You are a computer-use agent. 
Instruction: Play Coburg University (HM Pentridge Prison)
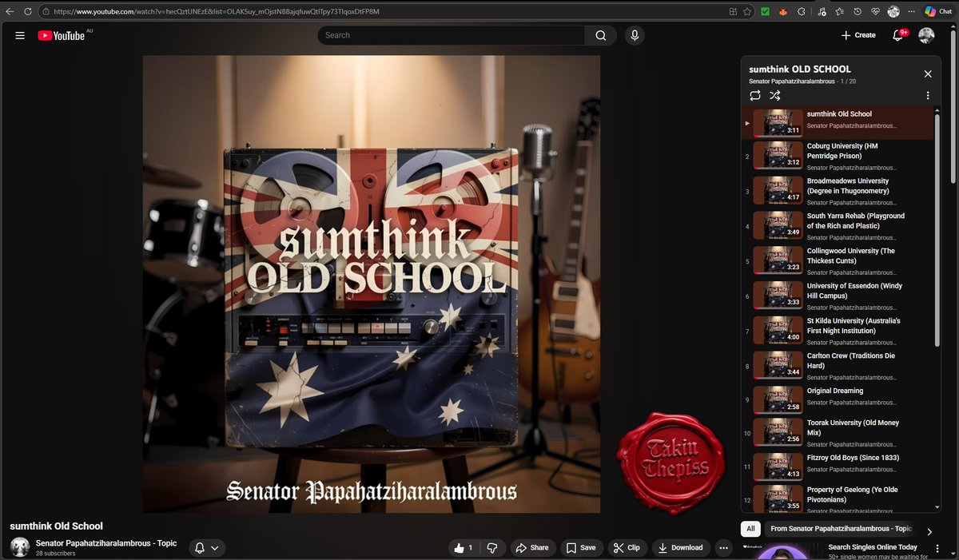coord(837,156)
